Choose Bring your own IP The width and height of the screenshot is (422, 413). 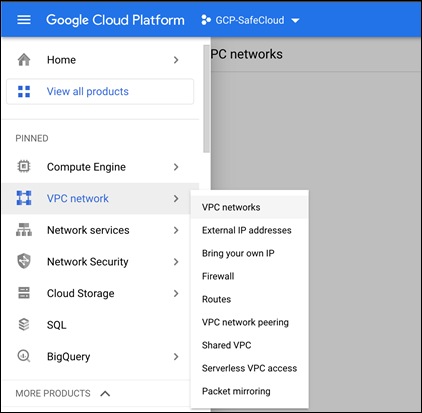coord(249,253)
